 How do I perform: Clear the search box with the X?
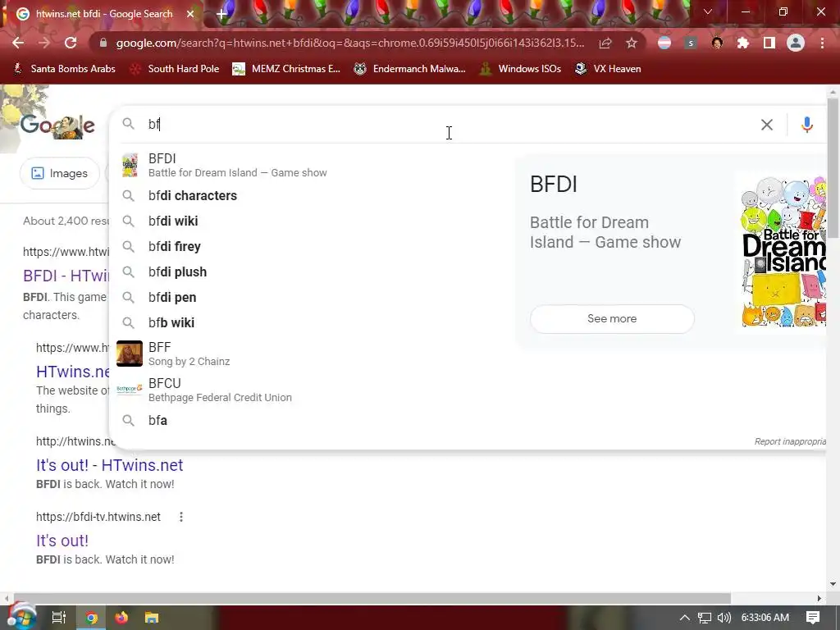coord(767,125)
